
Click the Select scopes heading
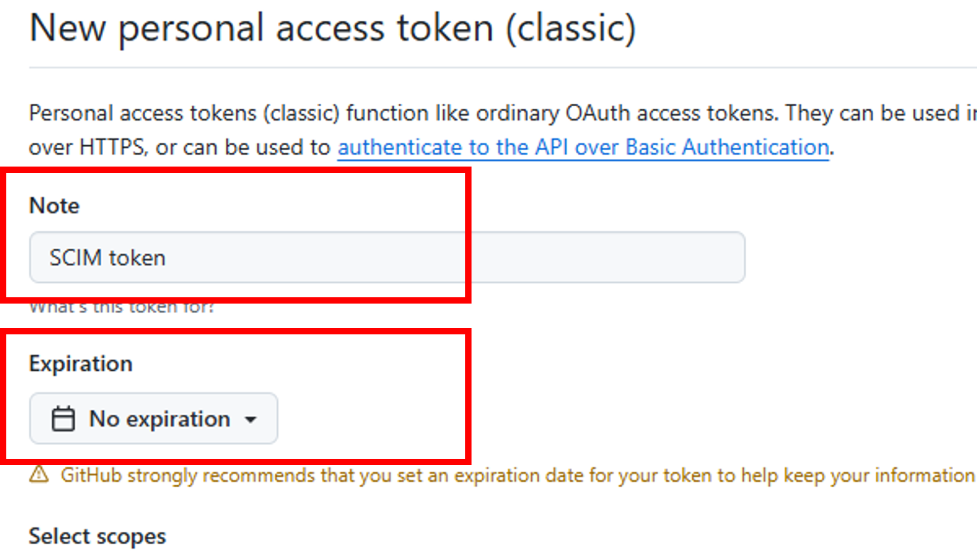click(x=97, y=536)
